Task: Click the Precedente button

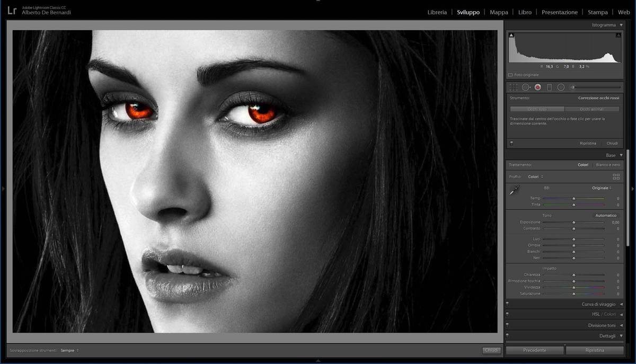Action: click(534, 350)
